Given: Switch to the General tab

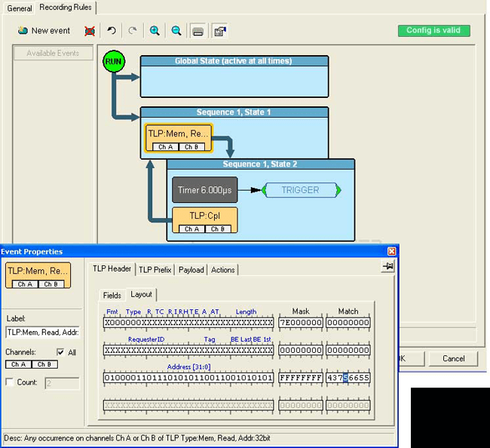Looking at the screenshot, I should (x=20, y=8).
